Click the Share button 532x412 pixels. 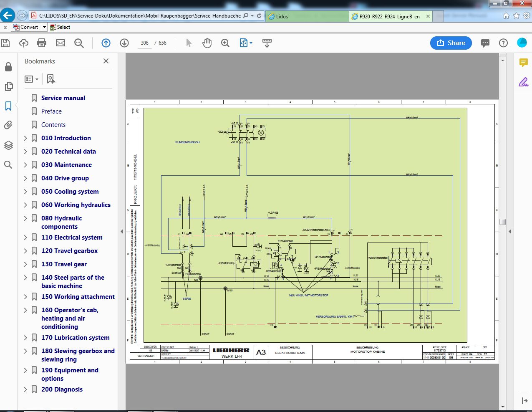[451, 43]
